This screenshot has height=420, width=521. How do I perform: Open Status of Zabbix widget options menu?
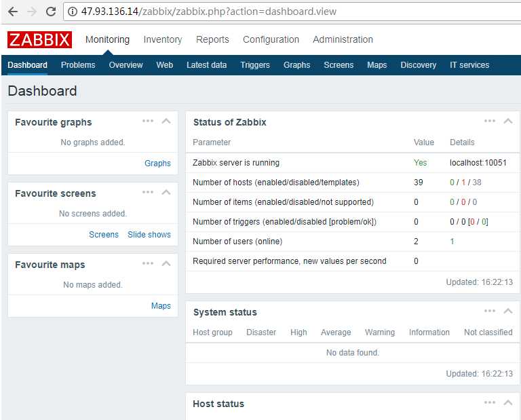pos(490,121)
